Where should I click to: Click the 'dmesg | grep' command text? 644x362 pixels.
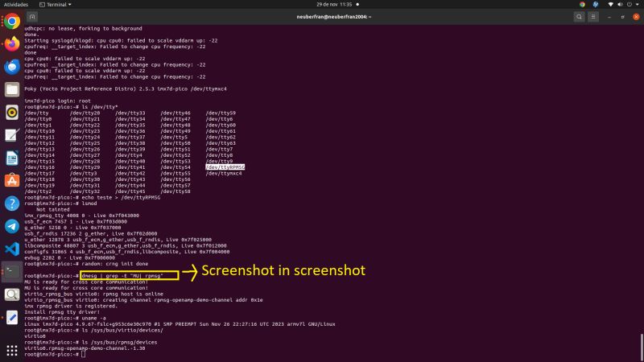click(122, 276)
